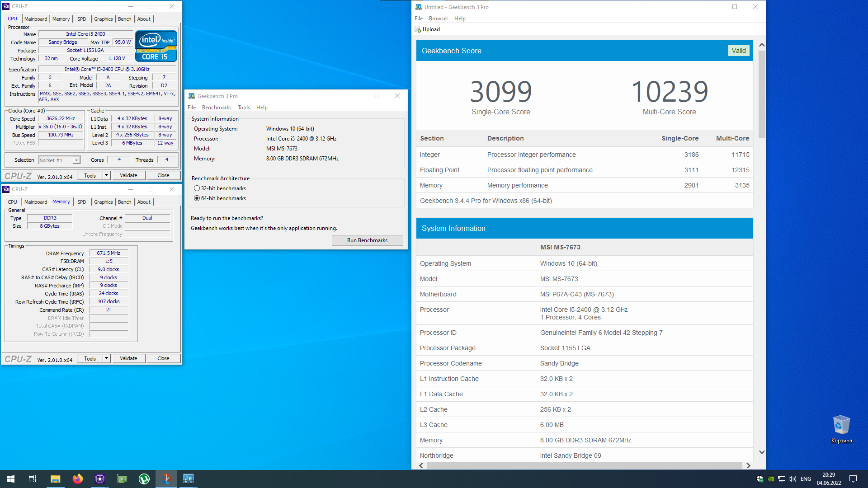Click Close button in lower CPU-Z
868x488 pixels.
click(x=163, y=358)
